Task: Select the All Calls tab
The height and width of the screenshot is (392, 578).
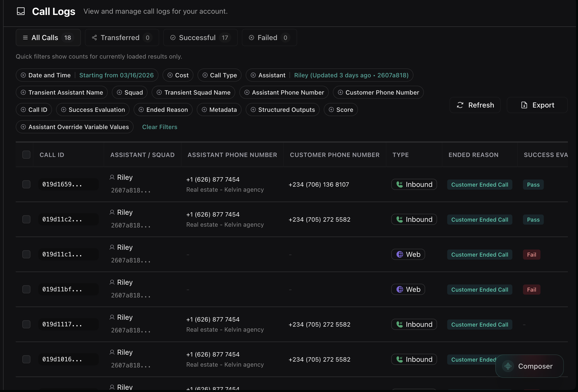Action: pyautogui.click(x=48, y=38)
